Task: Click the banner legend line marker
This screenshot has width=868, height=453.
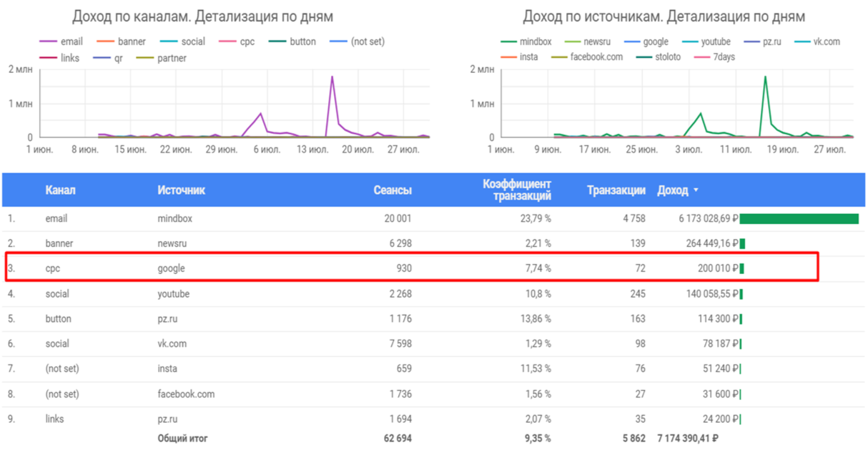Action: (107, 42)
